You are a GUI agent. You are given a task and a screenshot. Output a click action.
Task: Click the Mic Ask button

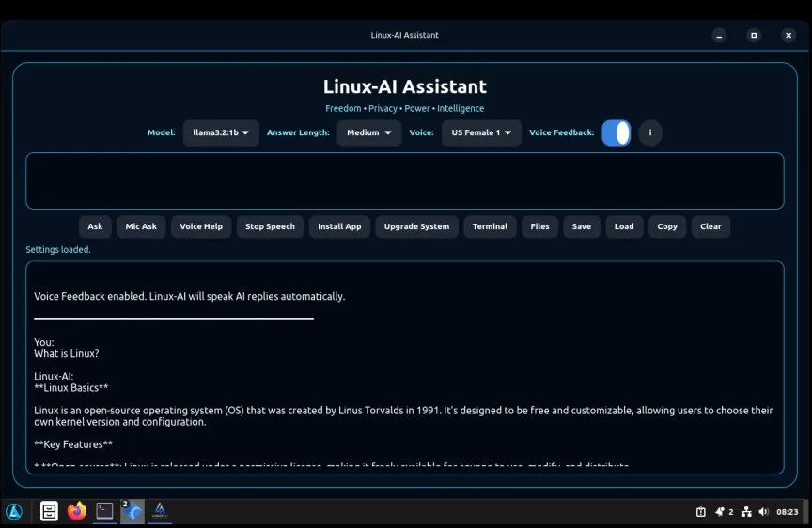(141, 226)
